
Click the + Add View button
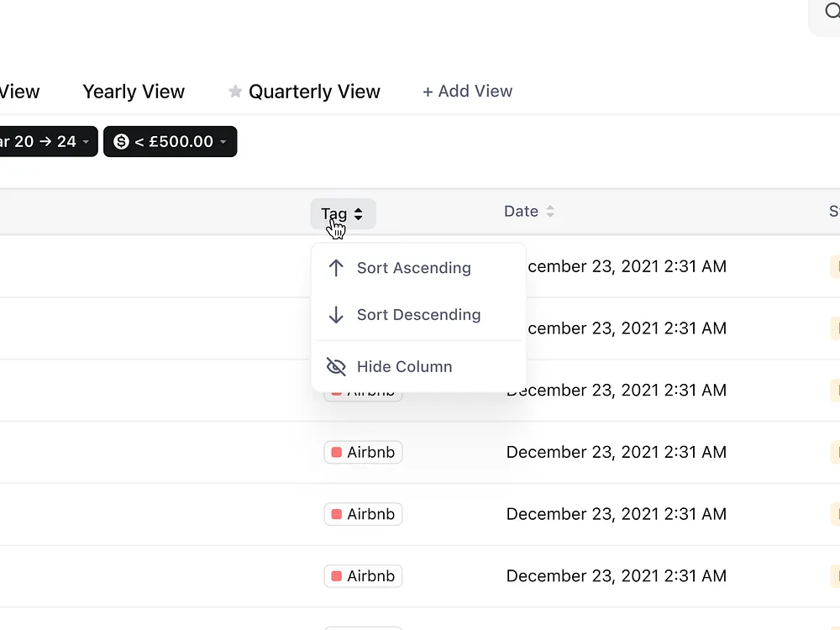467,92
